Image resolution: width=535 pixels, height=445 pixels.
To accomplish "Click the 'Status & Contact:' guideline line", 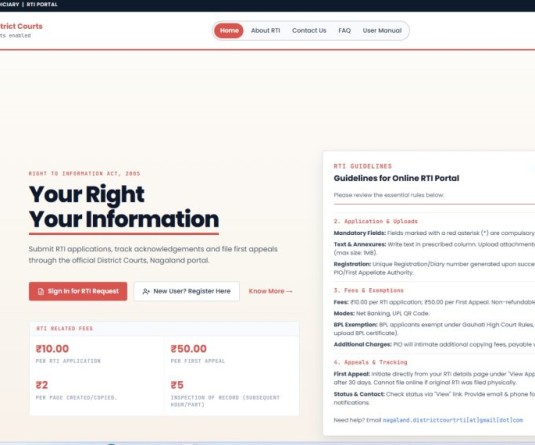I will click(x=434, y=398).
